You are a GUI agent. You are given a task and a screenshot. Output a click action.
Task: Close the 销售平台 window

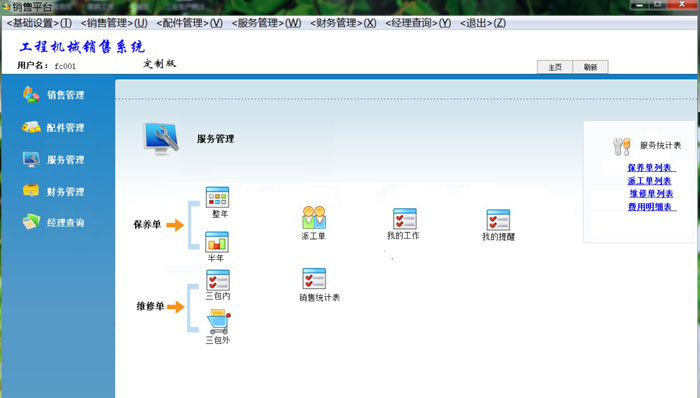pyautogui.click(x=682, y=4)
